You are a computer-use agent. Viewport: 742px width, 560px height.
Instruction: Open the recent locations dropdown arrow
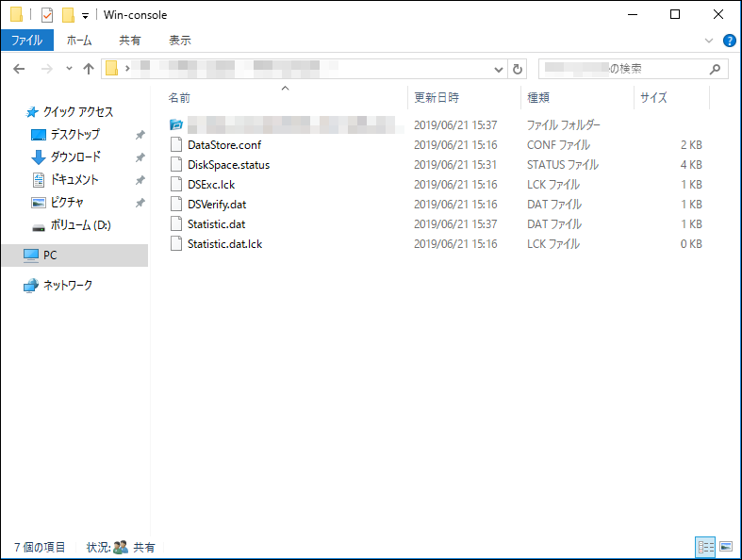click(x=69, y=69)
